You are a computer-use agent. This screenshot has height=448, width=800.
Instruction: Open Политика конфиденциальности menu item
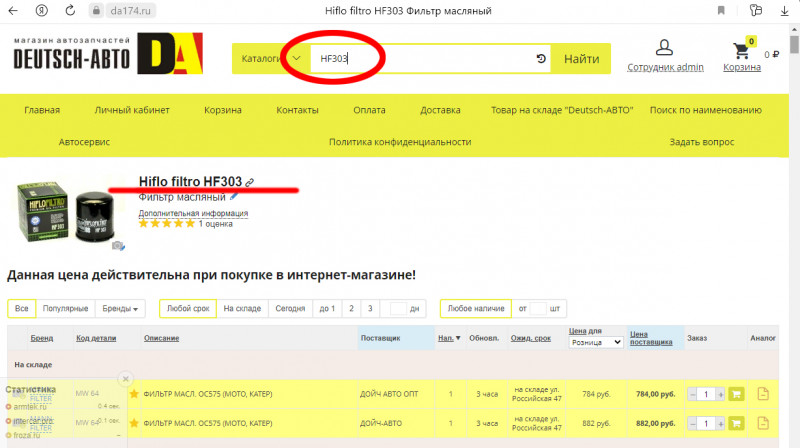pos(400,142)
